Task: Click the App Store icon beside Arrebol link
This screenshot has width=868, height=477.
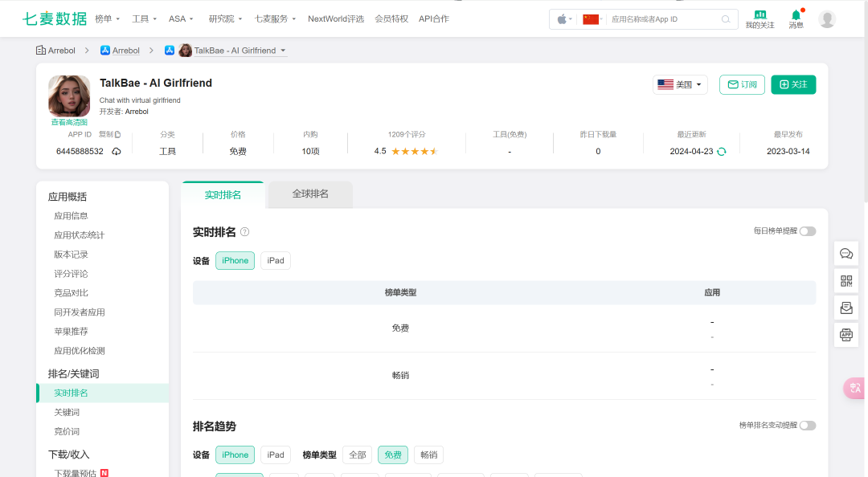Action: pos(105,51)
